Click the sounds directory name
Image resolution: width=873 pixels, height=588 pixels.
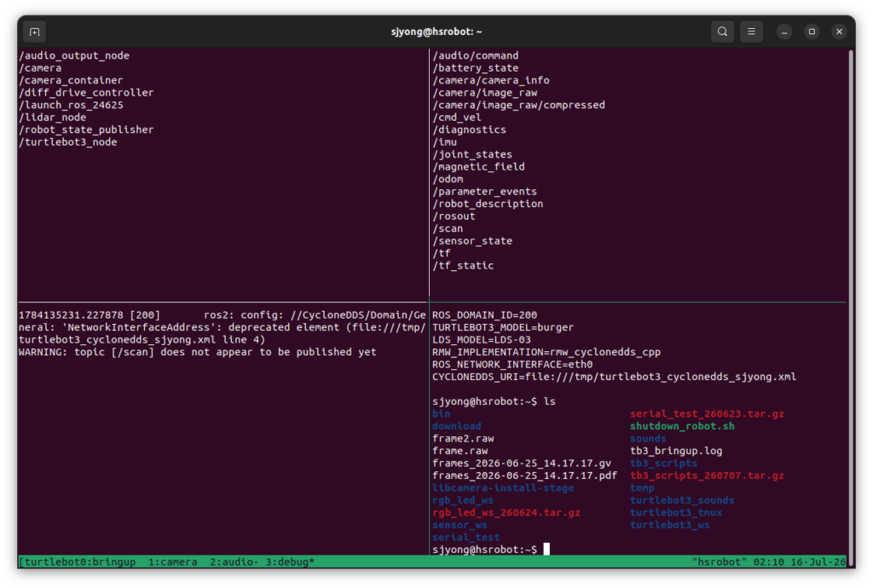tap(649, 438)
